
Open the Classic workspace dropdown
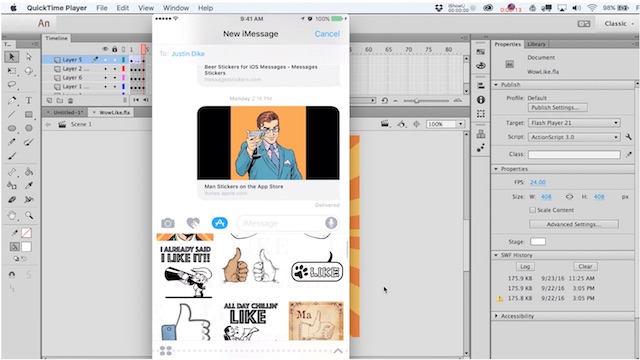(x=618, y=24)
